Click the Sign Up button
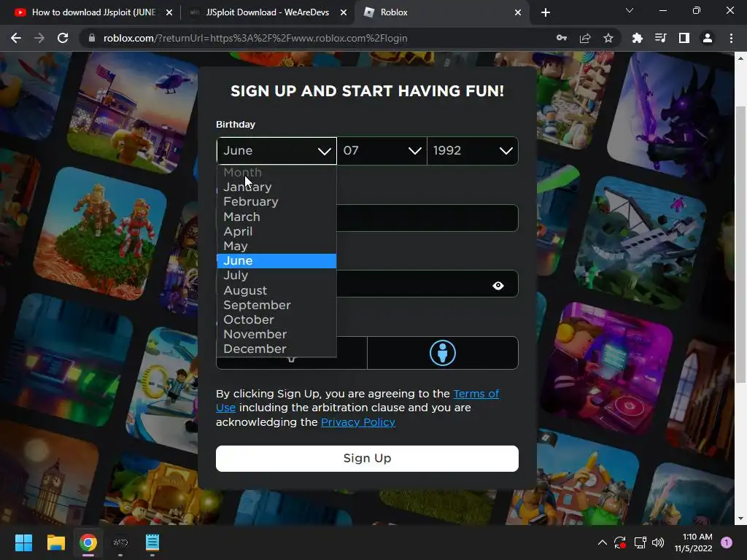This screenshot has width=747, height=560. click(x=367, y=459)
